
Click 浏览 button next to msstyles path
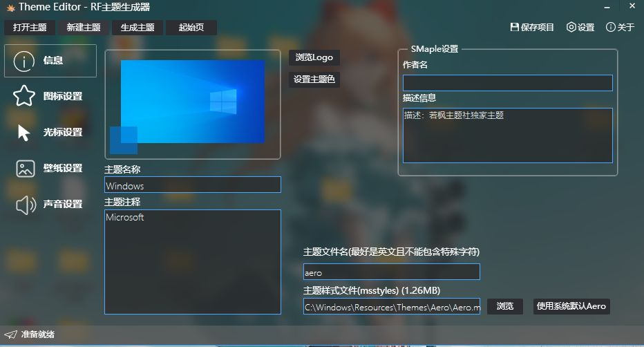505,306
